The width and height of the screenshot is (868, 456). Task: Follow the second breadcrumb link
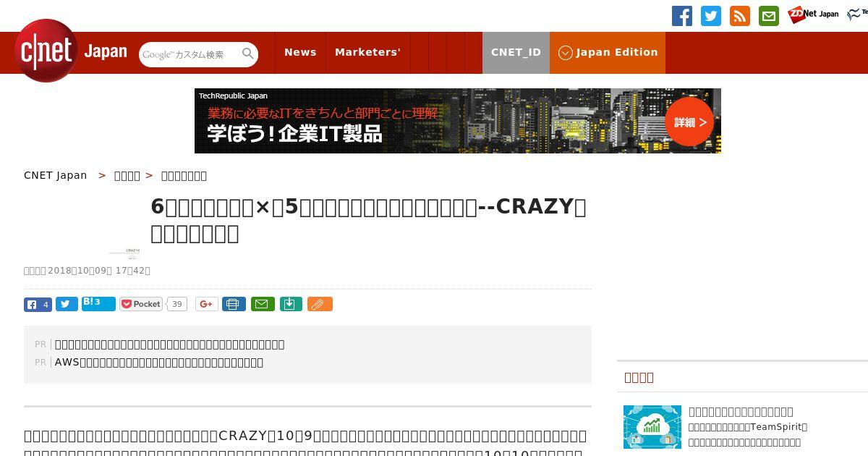pyautogui.click(x=127, y=175)
